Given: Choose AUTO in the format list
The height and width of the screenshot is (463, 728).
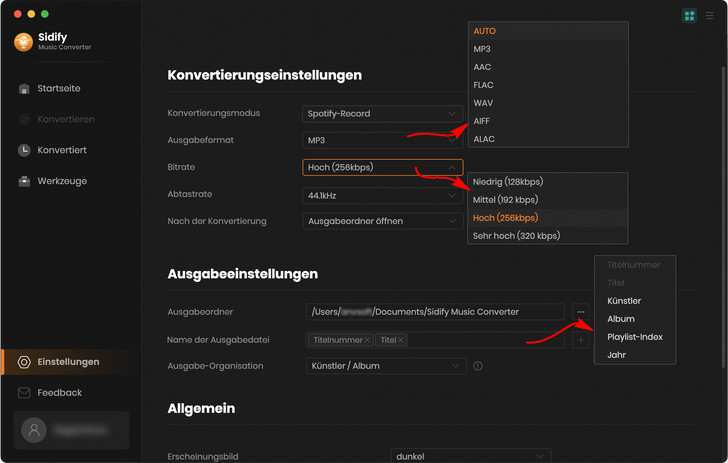Looking at the screenshot, I should point(548,31).
